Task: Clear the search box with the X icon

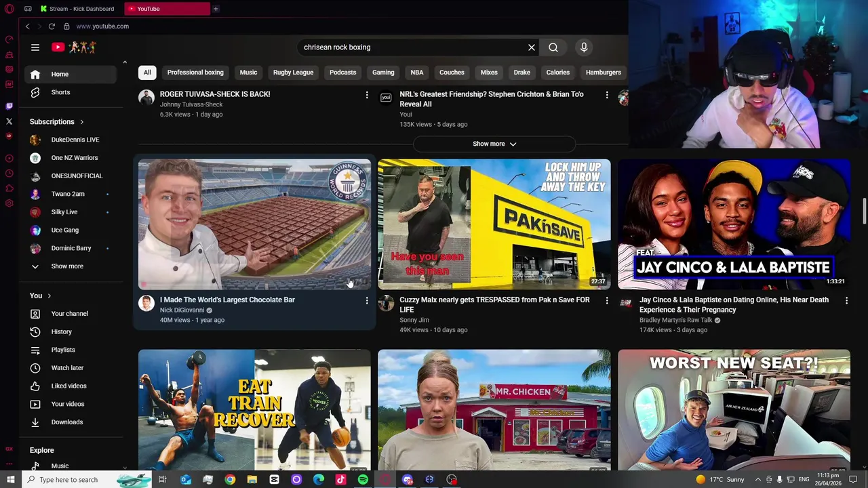Action: click(532, 47)
